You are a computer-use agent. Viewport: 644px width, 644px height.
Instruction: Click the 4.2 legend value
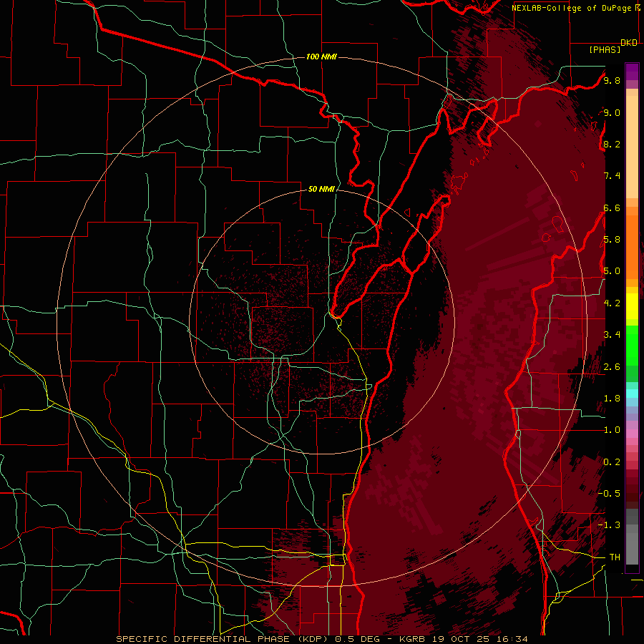tap(612, 303)
